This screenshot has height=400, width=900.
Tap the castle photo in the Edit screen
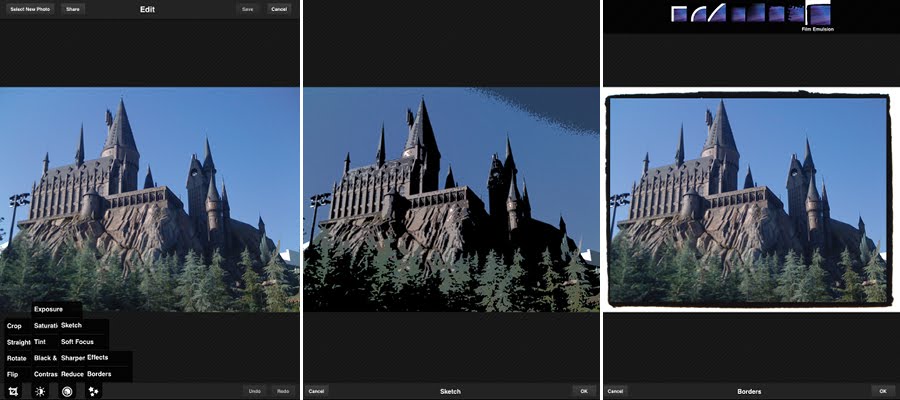point(150,199)
